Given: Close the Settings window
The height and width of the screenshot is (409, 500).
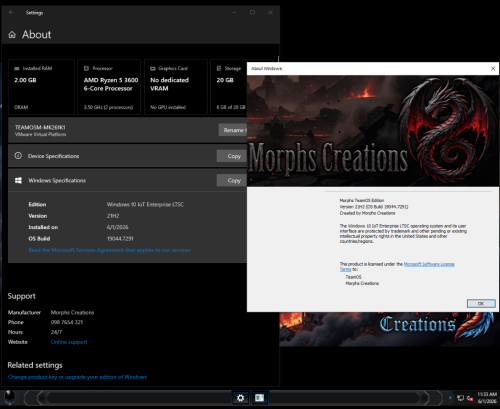Looking at the screenshot, I should click(270, 12).
